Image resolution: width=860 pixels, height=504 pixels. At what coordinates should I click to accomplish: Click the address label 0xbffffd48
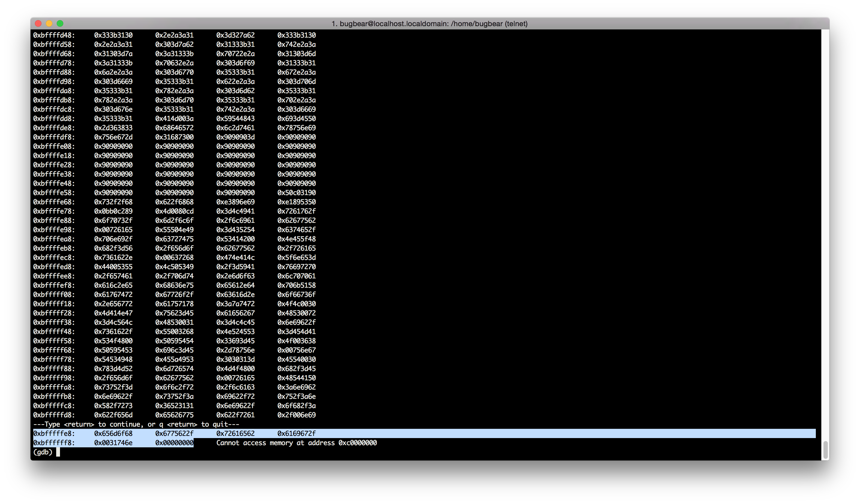point(53,35)
